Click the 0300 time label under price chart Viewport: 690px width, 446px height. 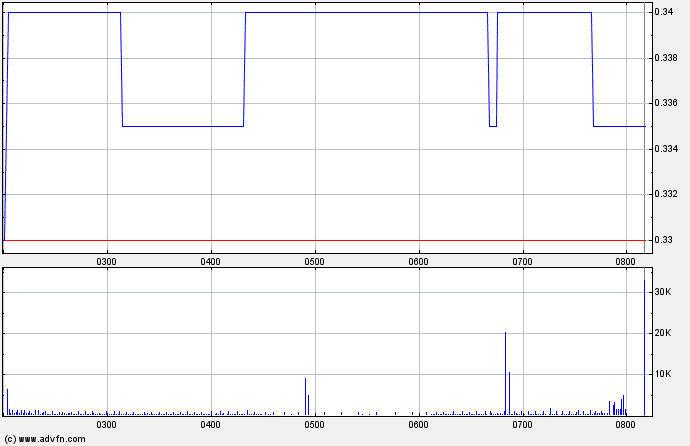coord(106,262)
